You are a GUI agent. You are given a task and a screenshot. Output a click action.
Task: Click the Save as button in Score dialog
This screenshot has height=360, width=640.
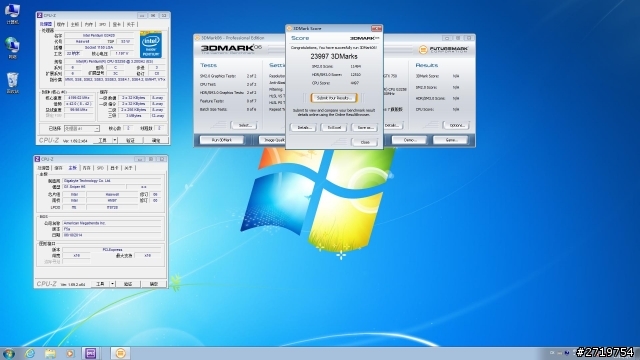point(365,128)
